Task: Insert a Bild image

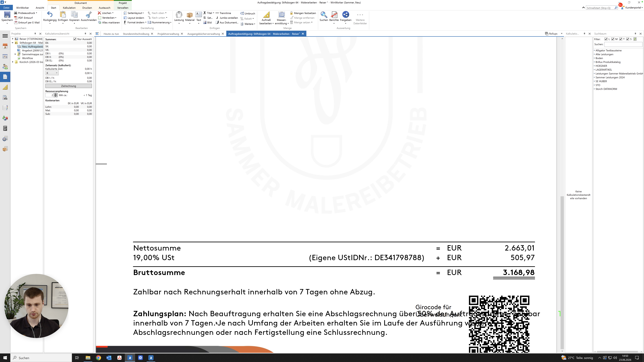Action: [x=207, y=22]
